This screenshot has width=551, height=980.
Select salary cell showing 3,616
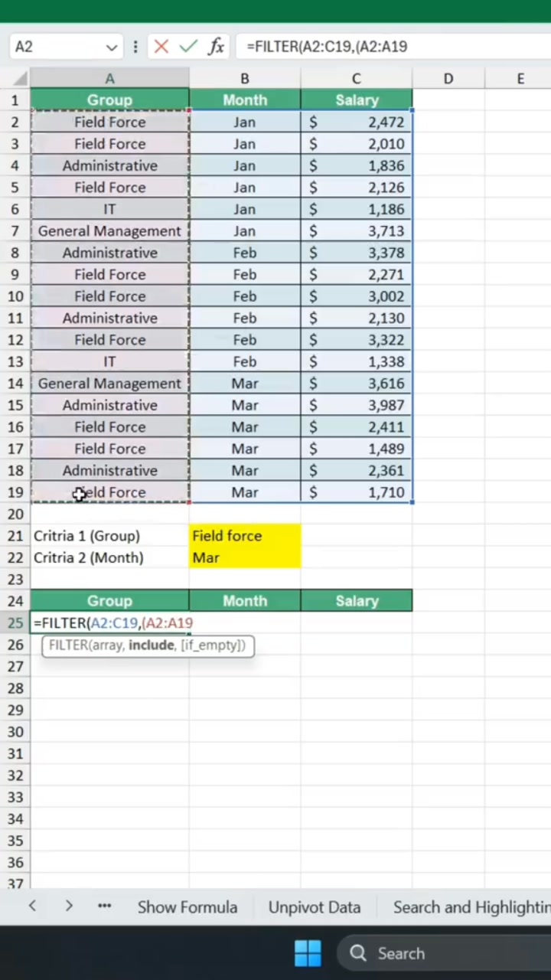point(357,383)
